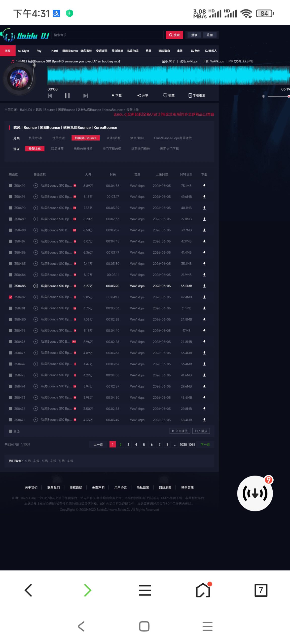The height and width of the screenshot is (644, 290).
Task: Open the browser tabs counter showing 7
Action: [x=261, y=590]
